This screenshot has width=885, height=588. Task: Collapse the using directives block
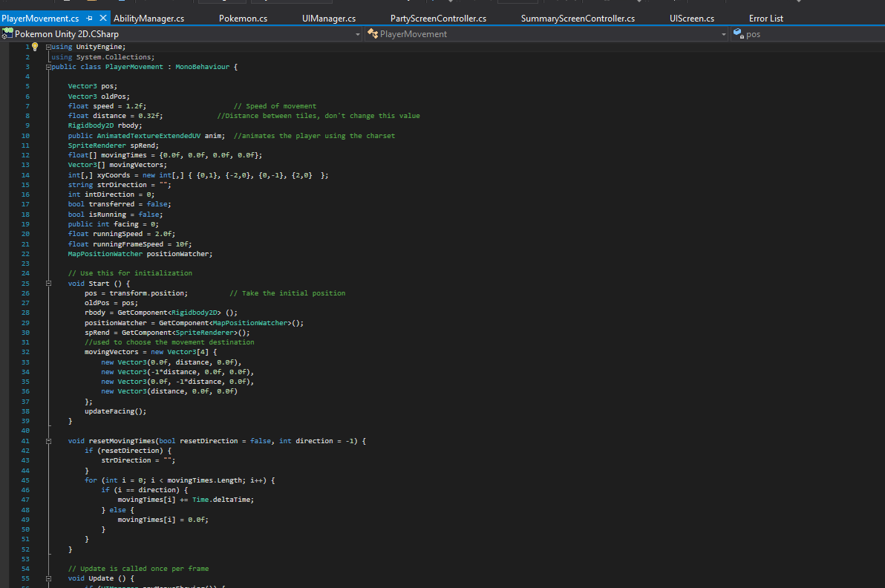coord(49,47)
